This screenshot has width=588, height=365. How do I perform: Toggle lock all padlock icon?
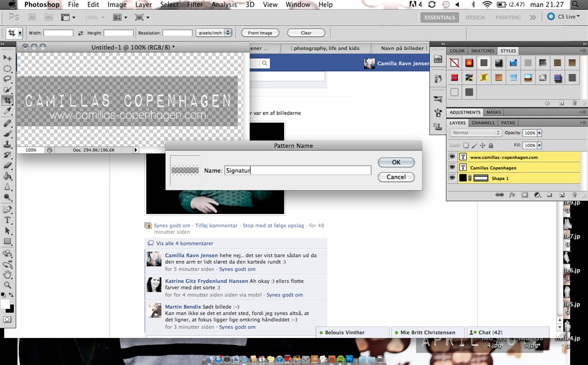(x=491, y=145)
